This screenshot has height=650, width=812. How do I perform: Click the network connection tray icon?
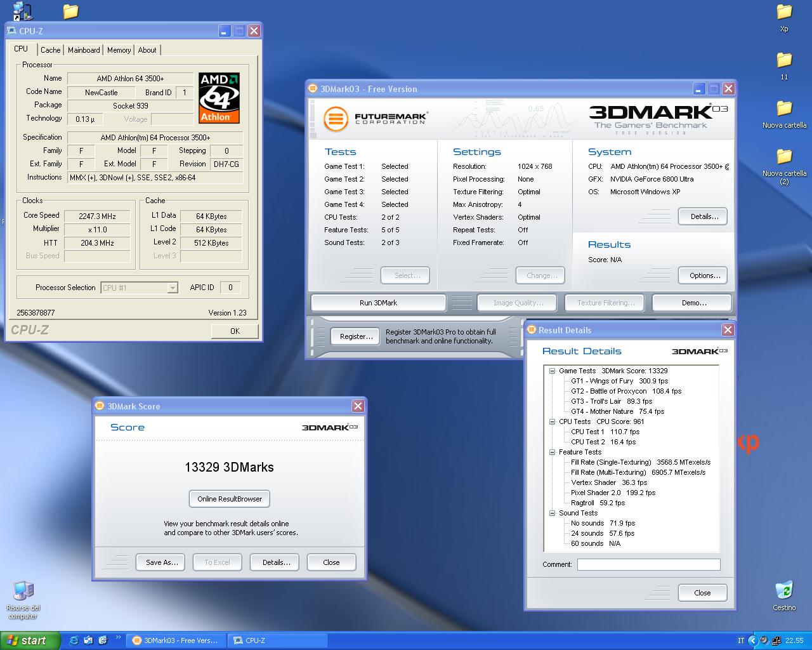(776, 640)
